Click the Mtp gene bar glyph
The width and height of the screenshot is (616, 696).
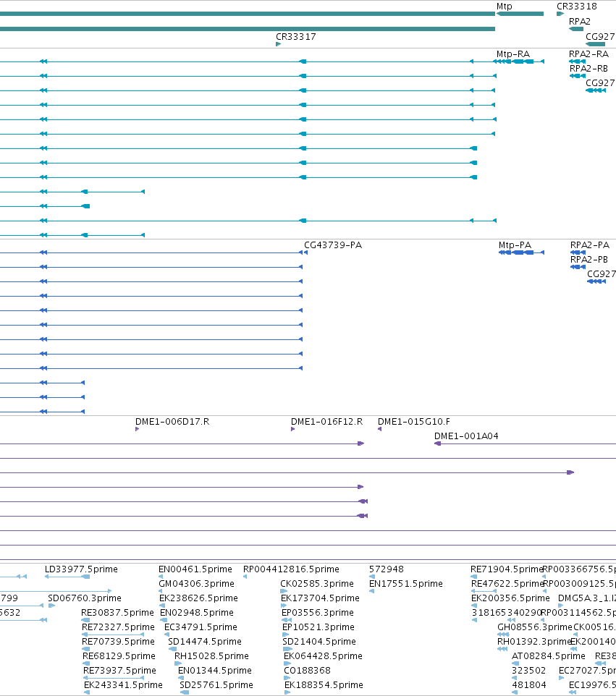click(520, 14)
